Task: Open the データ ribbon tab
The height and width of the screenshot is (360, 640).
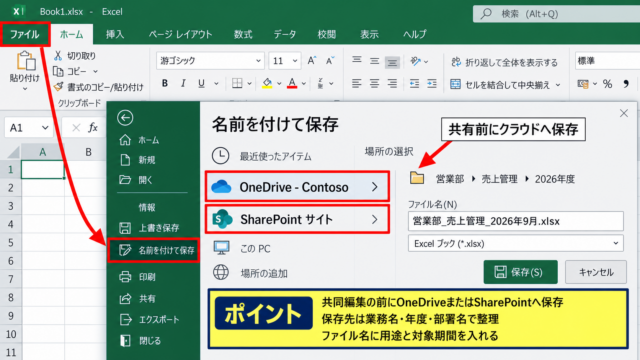Action: pos(284,34)
